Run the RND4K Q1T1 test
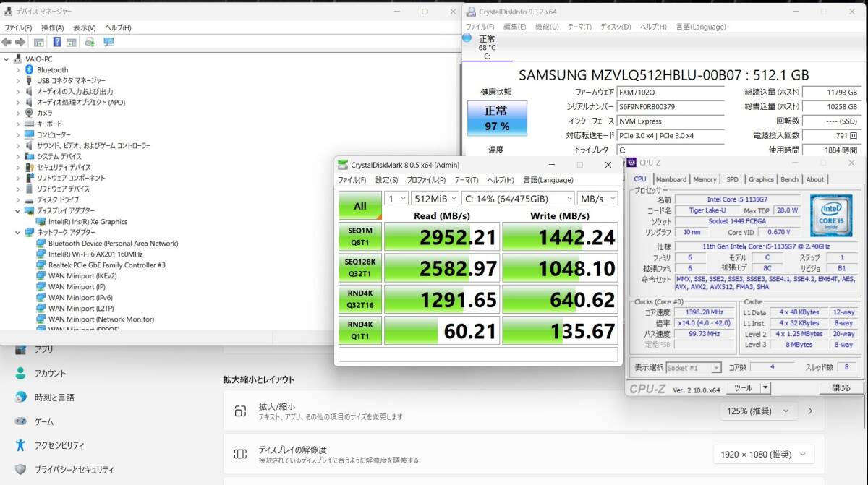868x485 pixels. click(360, 330)
